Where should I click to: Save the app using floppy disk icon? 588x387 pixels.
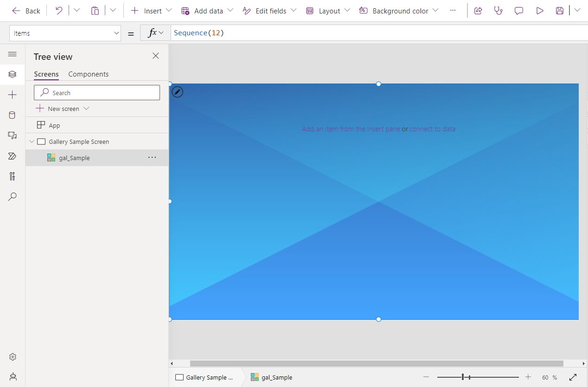tap(559, 10)
